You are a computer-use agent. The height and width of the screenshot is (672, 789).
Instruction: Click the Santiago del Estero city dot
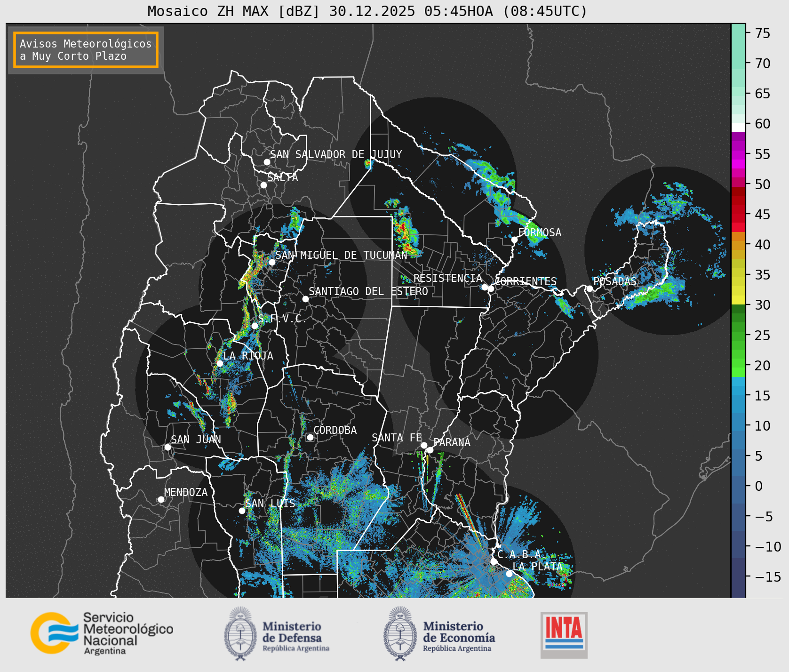[305, 299]
